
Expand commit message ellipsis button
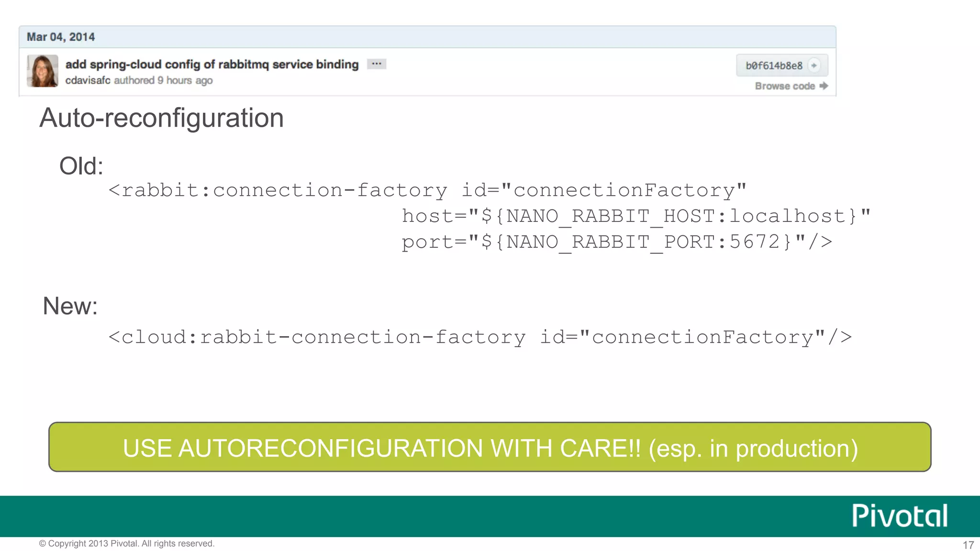tap(377, 64)
